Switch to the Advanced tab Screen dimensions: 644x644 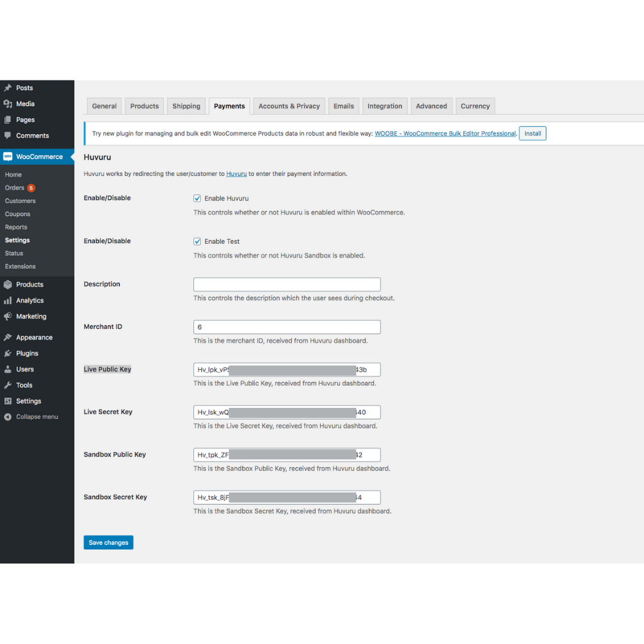pyautogui.click(x=431, y=106)
